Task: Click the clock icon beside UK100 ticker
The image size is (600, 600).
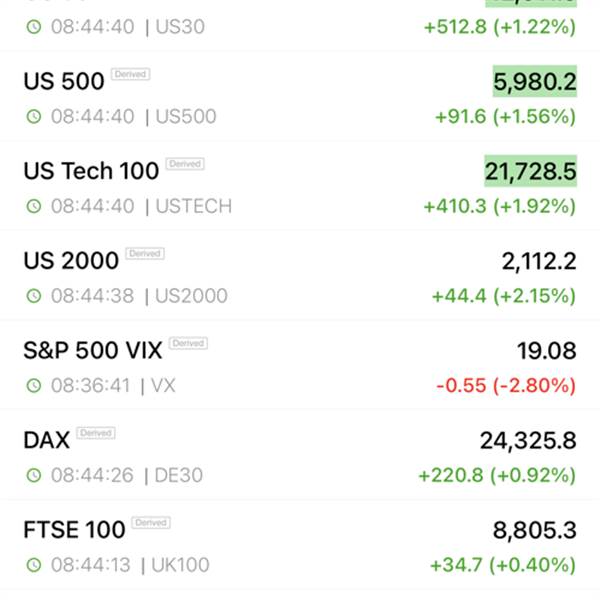Action: 34,565
